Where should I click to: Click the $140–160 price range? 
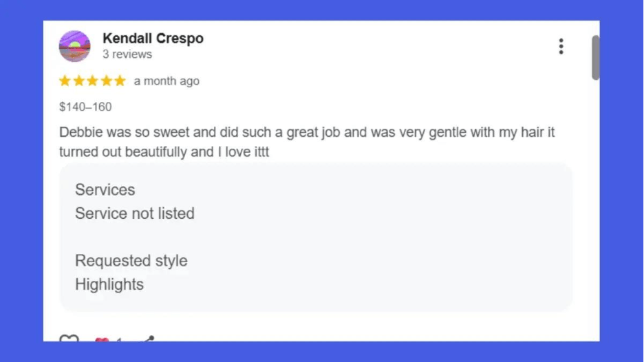click(x=85, y=107)
